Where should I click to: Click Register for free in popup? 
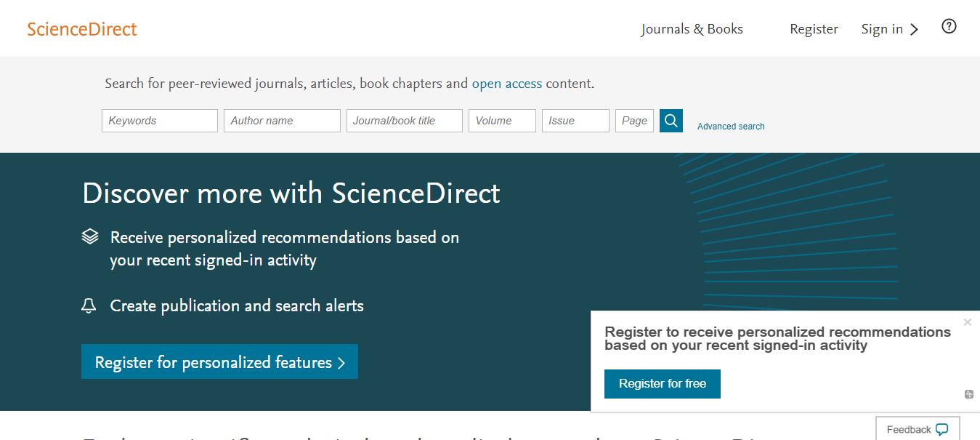[663, 384]
